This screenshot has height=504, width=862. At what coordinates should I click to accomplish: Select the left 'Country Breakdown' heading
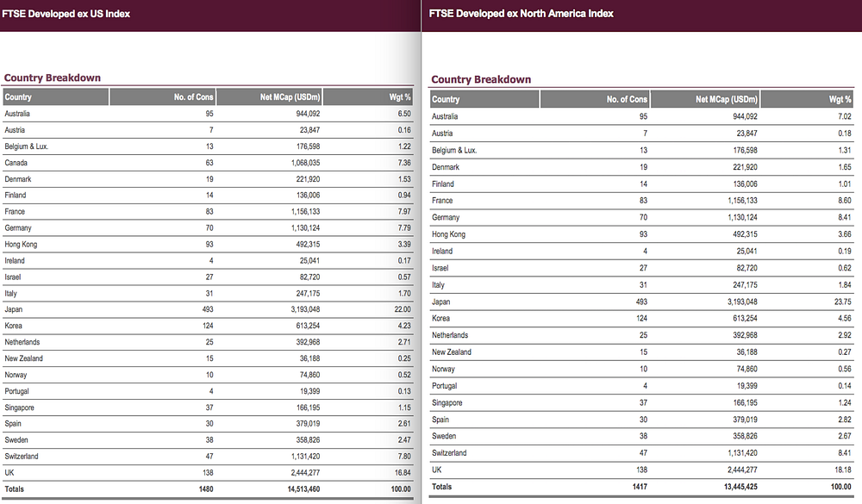pos(53,78)
